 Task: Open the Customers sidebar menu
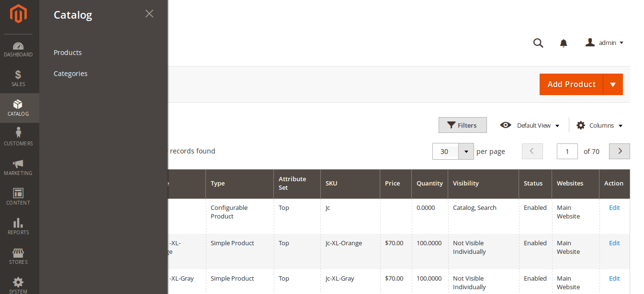[18, 138]
